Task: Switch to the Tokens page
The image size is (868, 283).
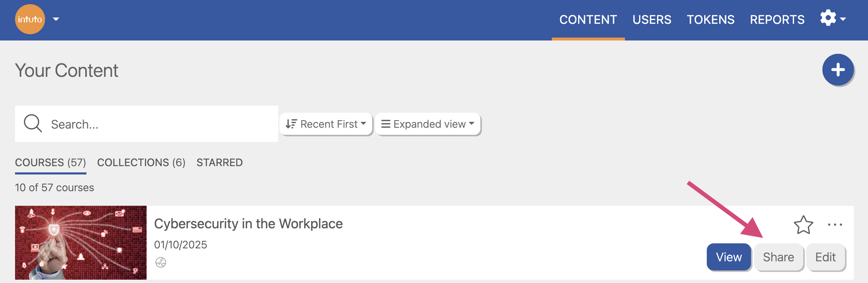Action: 711,20
